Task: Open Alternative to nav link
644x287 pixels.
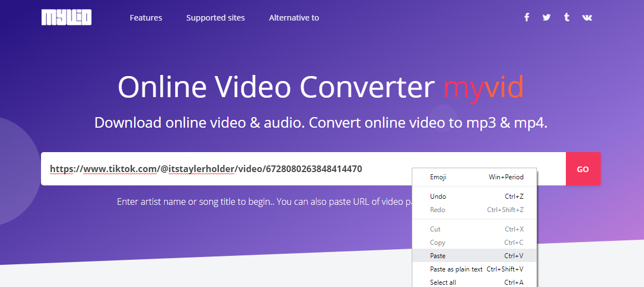Action: 294,18
